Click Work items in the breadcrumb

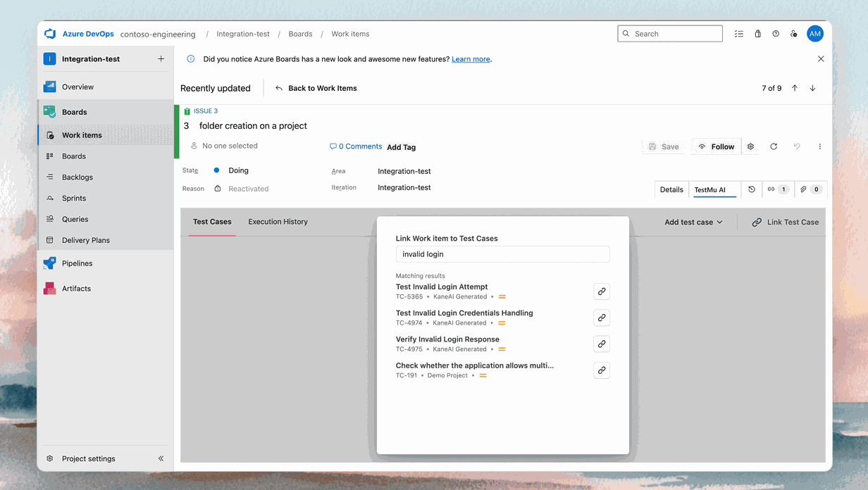coord(350,34)
